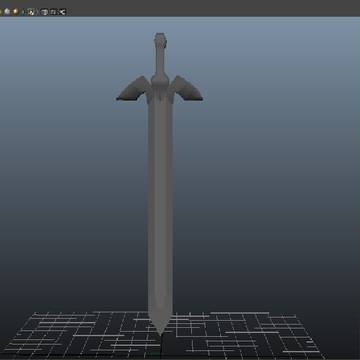360x360 pixels.
Task: Click the empty dark gray panel bar at top
Action: tap(213, 8)
